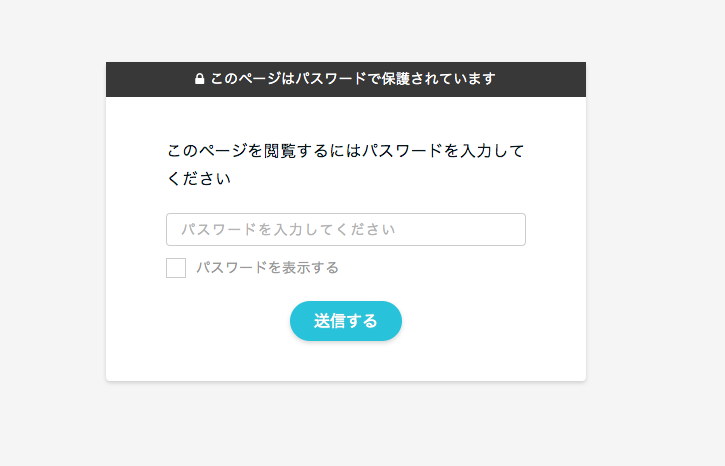Click the パスワードを表示する label text
Viewport: 725px width, 466px height.
click(x=267, y=268)
